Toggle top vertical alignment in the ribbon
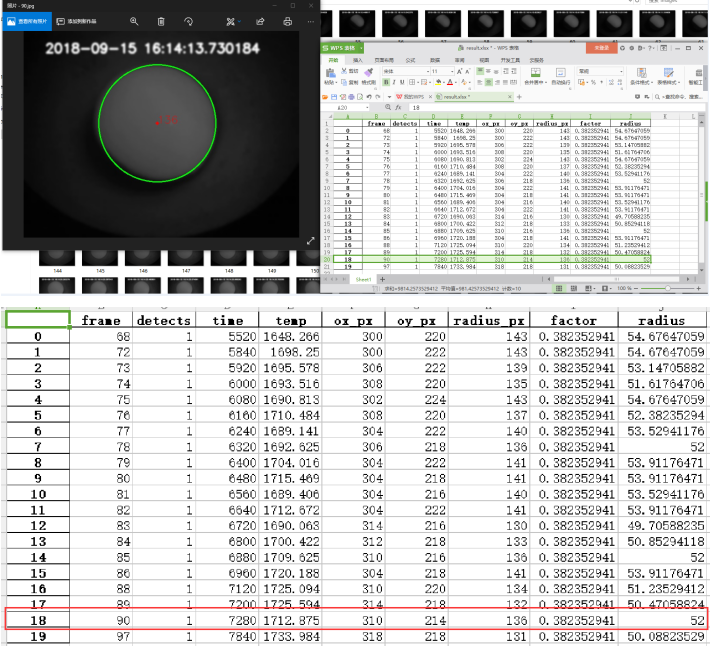The width and height of the screenshot is (711, 648). [480, 71]
